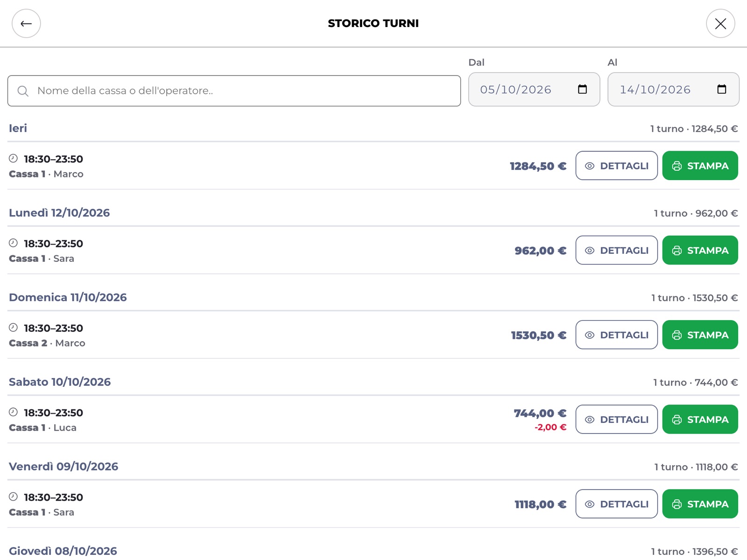Focus the cassa or operatore search field

click(234, 91)
